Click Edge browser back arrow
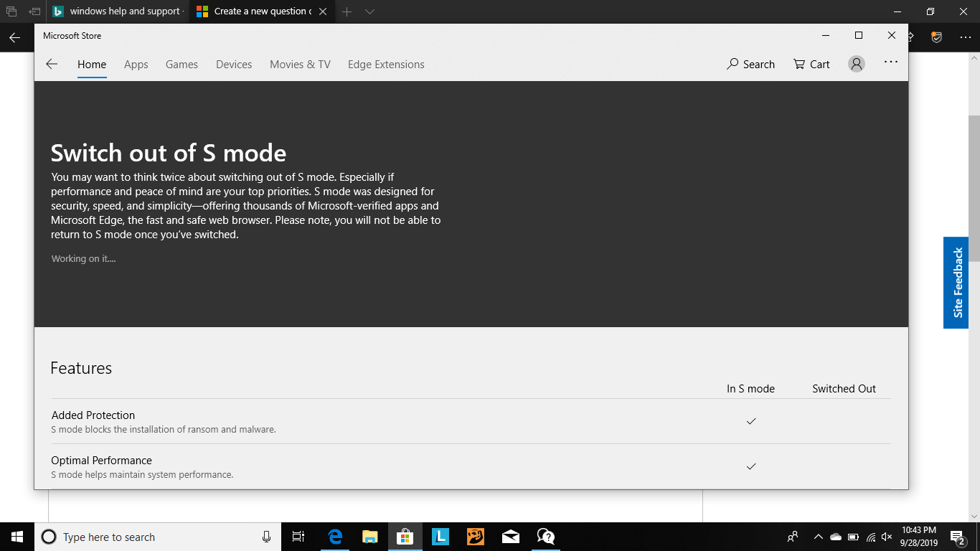The width and height of the screenshot is (980, 551). [14, 37]
